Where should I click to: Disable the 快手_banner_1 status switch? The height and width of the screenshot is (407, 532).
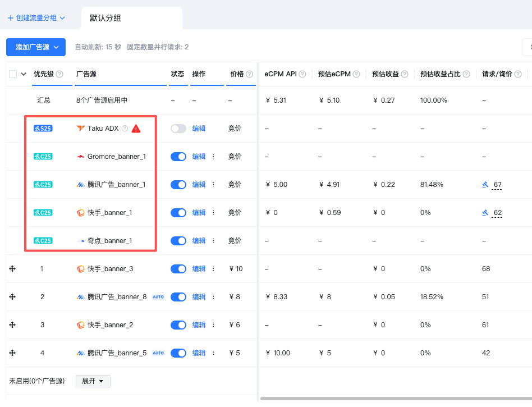pos(178,213)
